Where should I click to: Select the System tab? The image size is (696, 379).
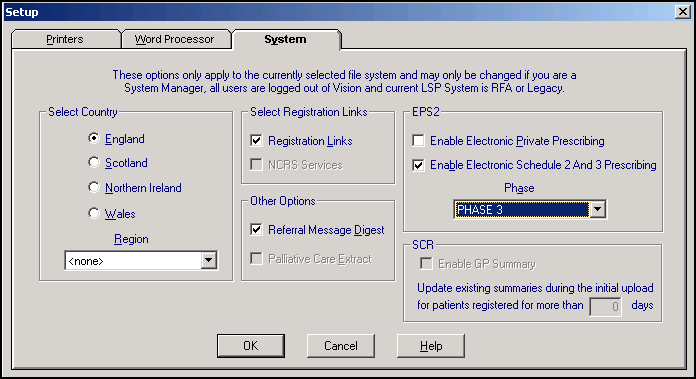click(285, 39)
